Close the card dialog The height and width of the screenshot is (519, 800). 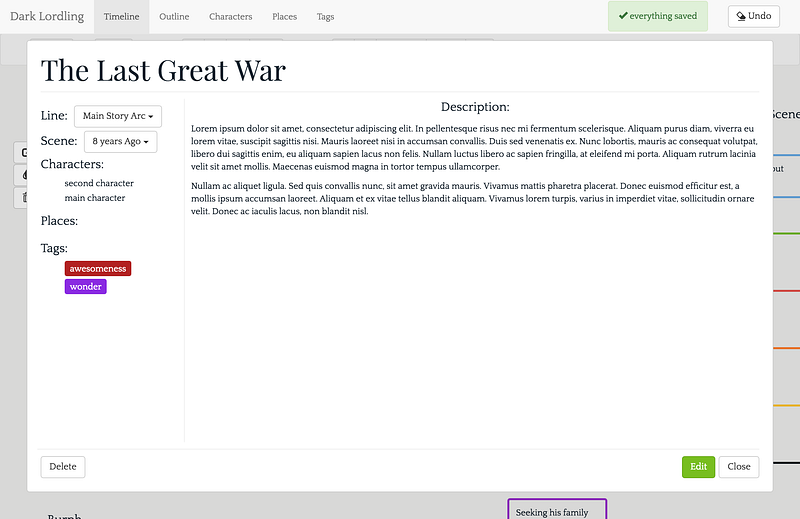pyautogui.click(x=739, y=467)
